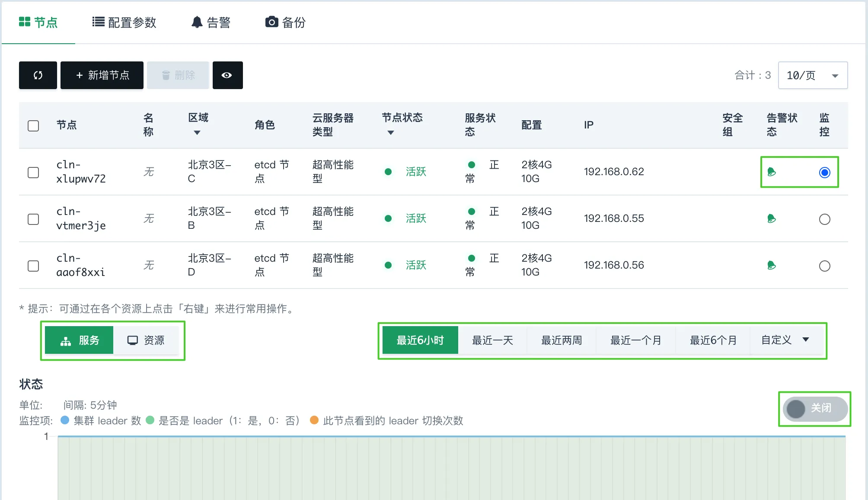Click IP address 192.168.0.62

pos(614,172)
